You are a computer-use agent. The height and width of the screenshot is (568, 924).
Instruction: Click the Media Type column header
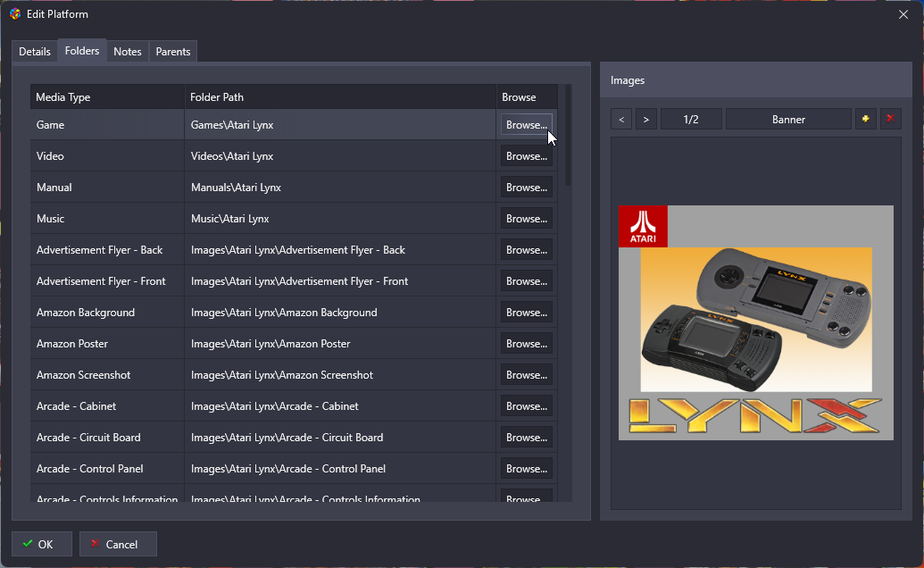(107, 96)
